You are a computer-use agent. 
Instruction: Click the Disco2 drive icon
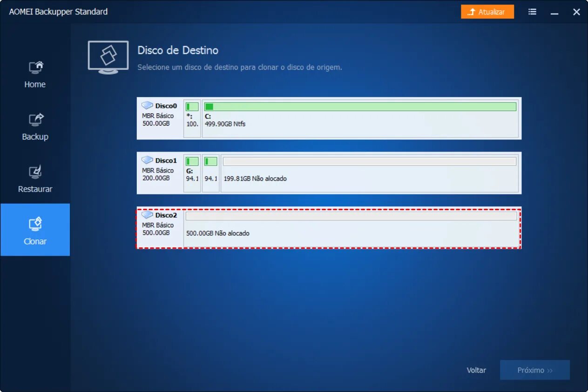coord(147,215)
